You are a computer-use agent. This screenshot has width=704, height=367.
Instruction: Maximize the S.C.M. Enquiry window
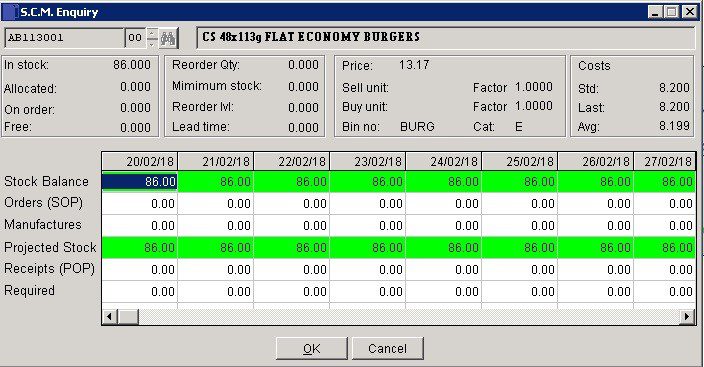(671, 12)
